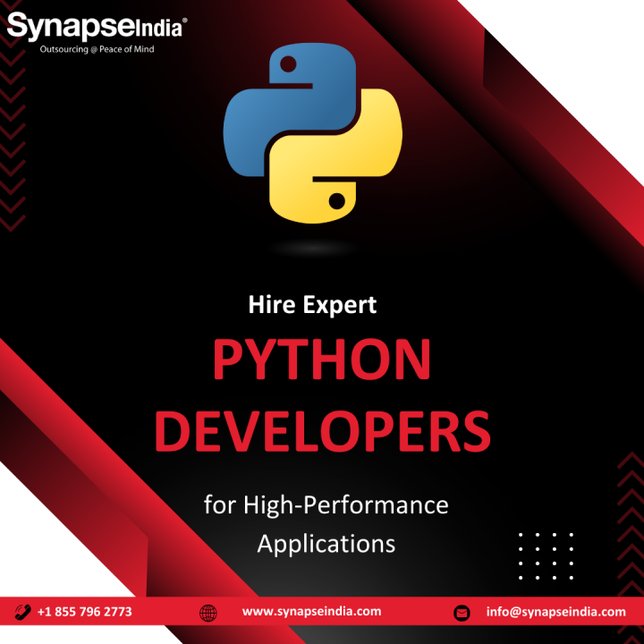Click the SynapseIndia logo

click(96, 27)
